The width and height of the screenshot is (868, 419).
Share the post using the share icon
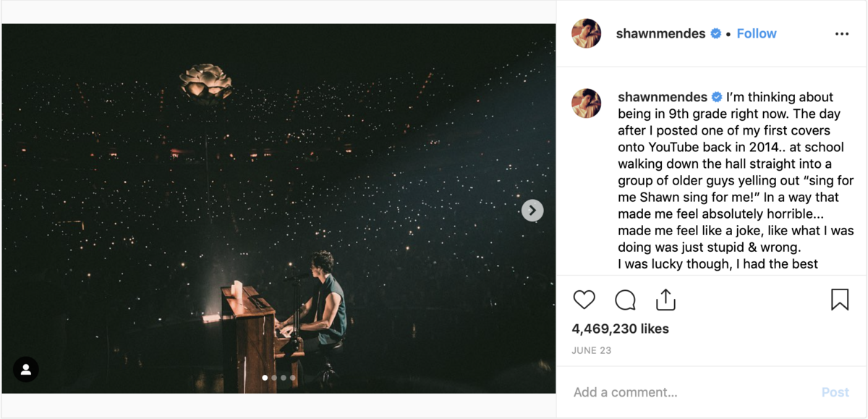click(665, 300)
